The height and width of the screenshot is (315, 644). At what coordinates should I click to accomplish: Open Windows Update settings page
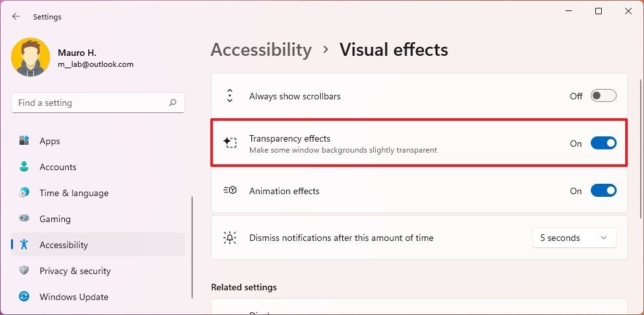[x=98, y=297]
